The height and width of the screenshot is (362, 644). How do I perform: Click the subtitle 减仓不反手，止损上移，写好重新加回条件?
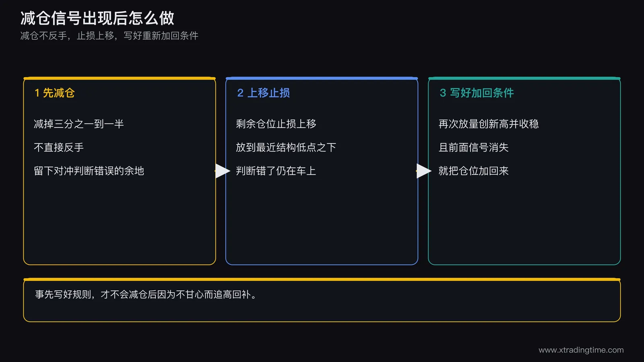(x=109, y=36)
